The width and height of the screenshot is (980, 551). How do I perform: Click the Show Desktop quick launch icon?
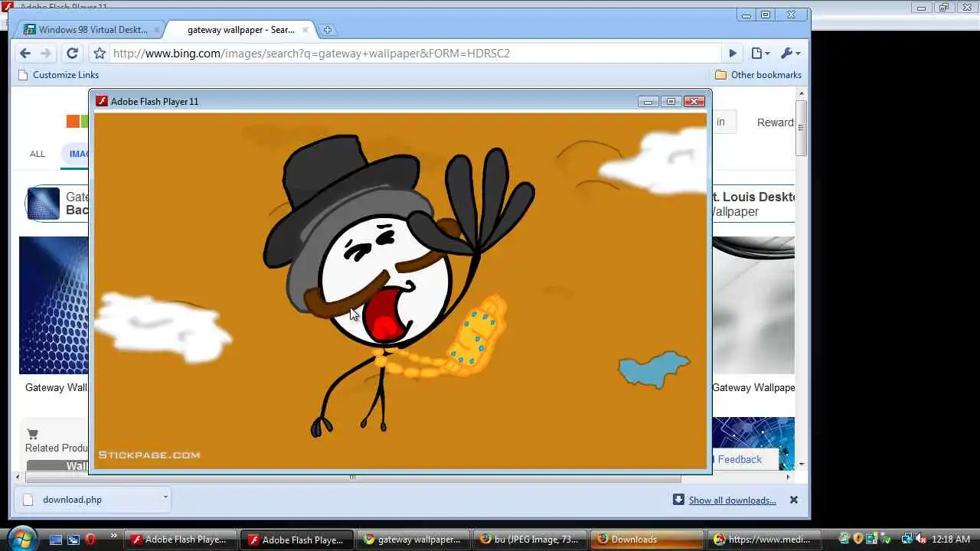click(x=56, y=540)
